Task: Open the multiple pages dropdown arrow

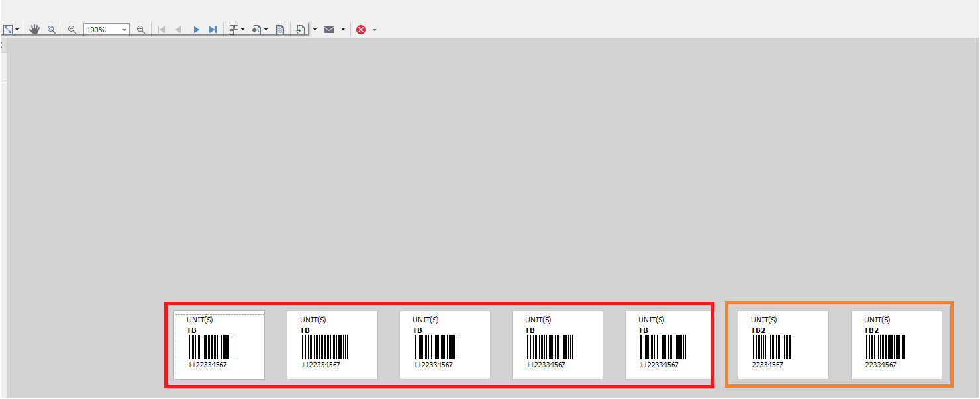Action: pyautogui.click(x=243, y=30)
